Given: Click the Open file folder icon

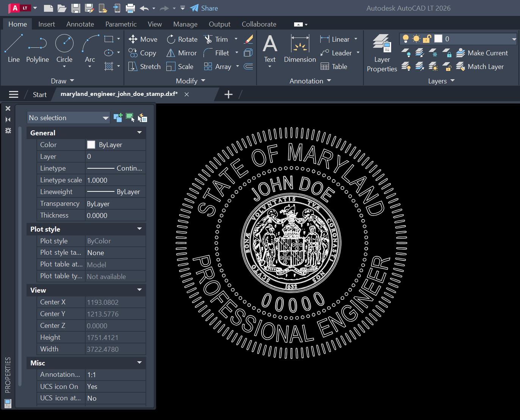Looking at the screenshot, I should (62, 8).
